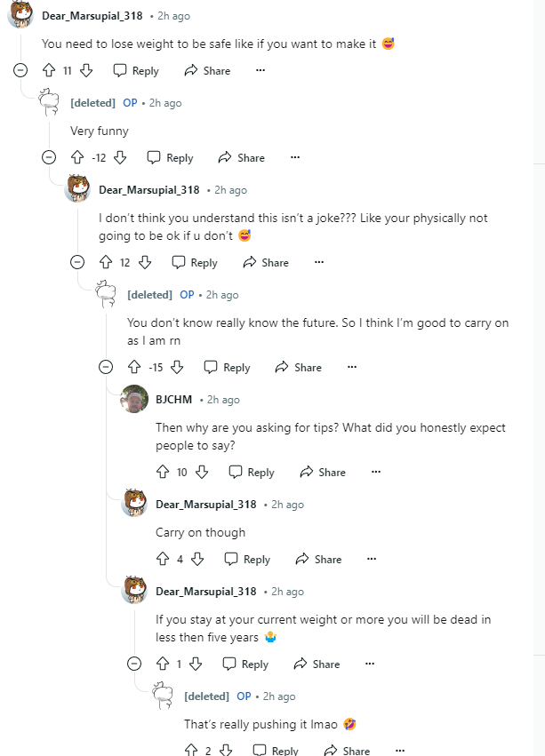Open more options menu on BJCHM's comment
Screen dimensions: 545x756
376,473
